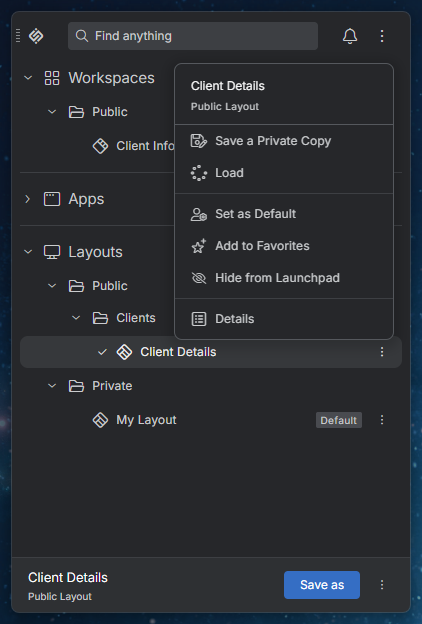Viewport: 422px width, 624px height.
Task: Click the Client Details layout icon
Action: 124,352
